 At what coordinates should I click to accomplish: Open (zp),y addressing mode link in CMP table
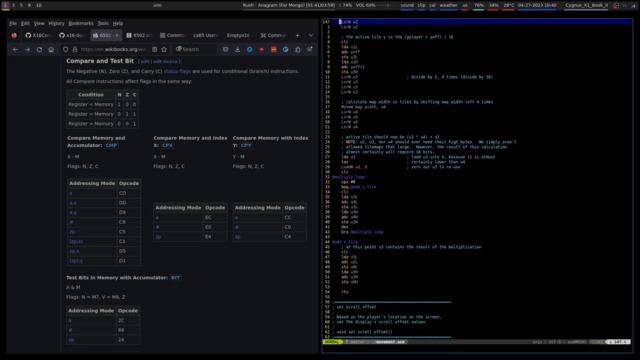pyautogui.click(x=76, y=260)
